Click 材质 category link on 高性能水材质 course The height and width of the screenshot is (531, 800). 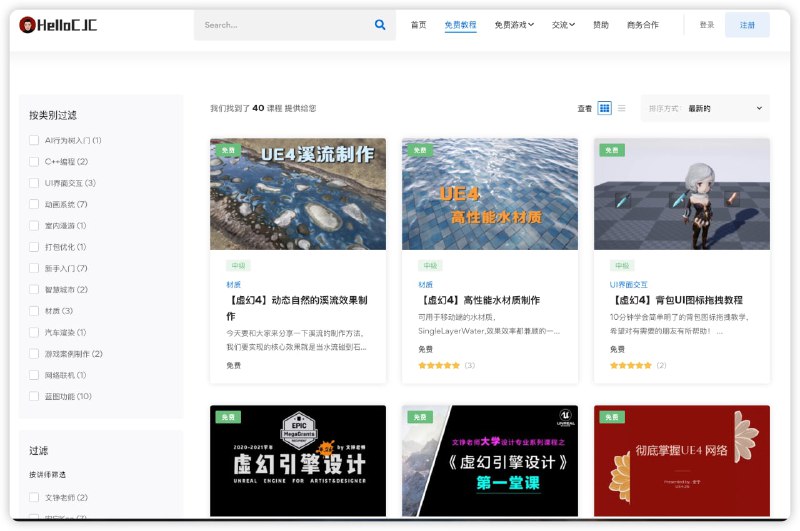(x=425, y=284)
